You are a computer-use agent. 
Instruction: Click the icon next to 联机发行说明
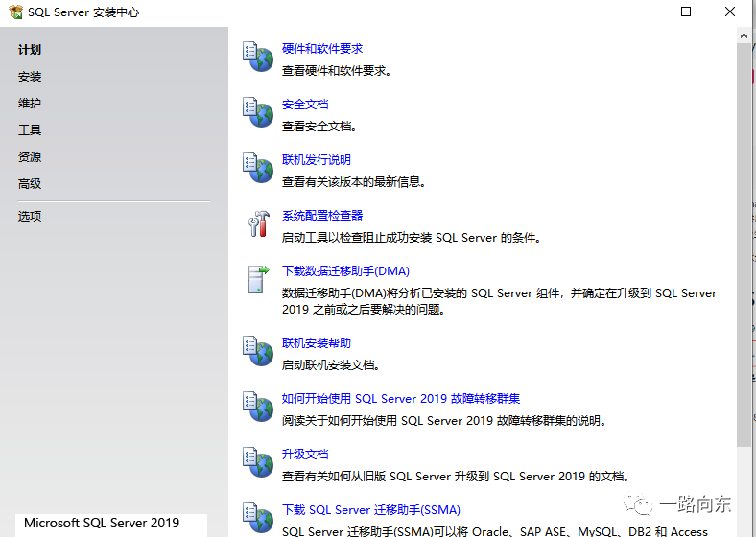(x=258, y=168)
